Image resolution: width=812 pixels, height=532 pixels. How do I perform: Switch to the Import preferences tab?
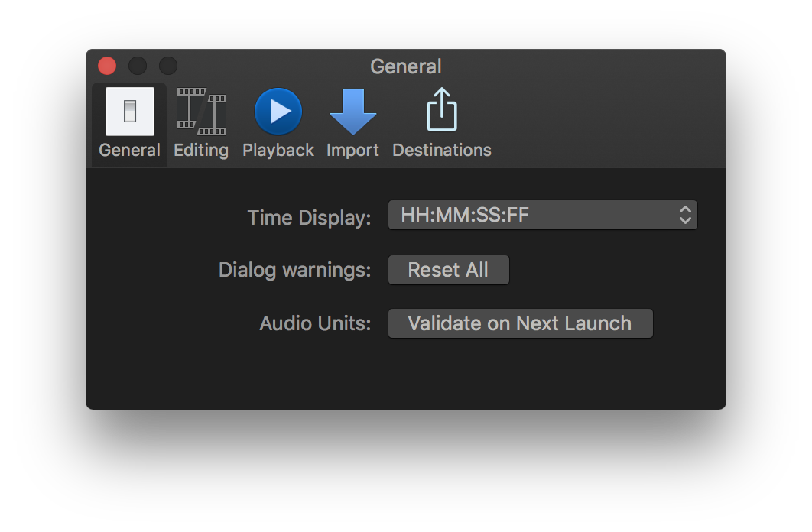coord(352,122)
